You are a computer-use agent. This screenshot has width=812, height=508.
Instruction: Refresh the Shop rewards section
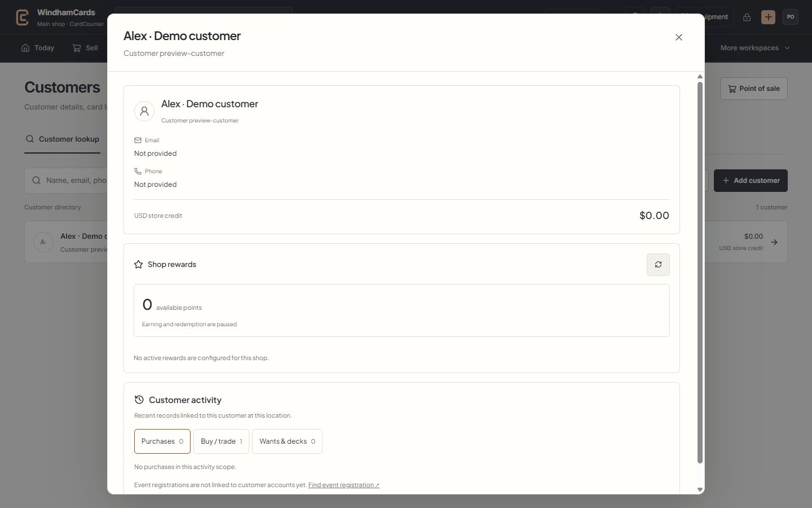pos(658,265)
